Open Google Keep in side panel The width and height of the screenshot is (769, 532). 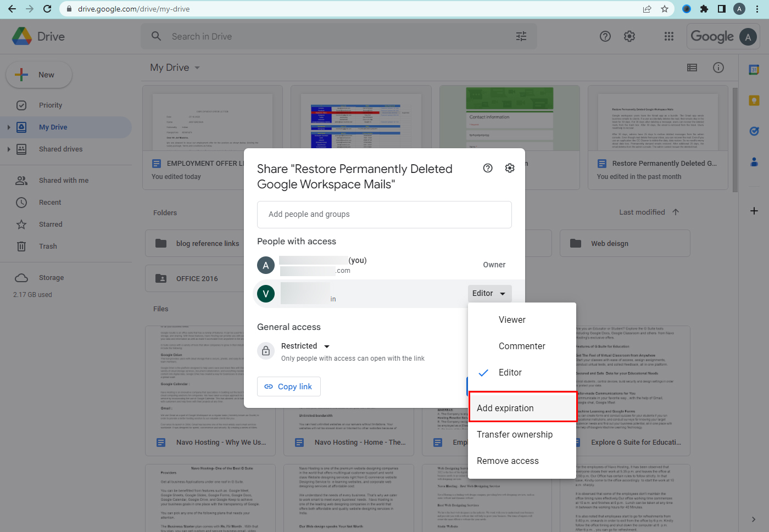(x=754, y=100)
